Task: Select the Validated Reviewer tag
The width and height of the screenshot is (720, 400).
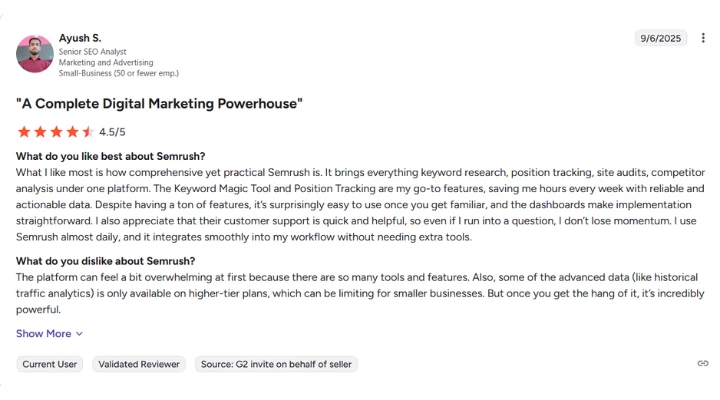Action: pyautogui.click(x=139, y=364)
